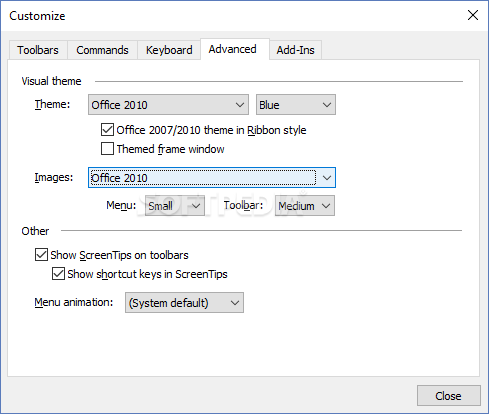Click the Close button
Screen dimensions: 489x414
pos(449,396)
